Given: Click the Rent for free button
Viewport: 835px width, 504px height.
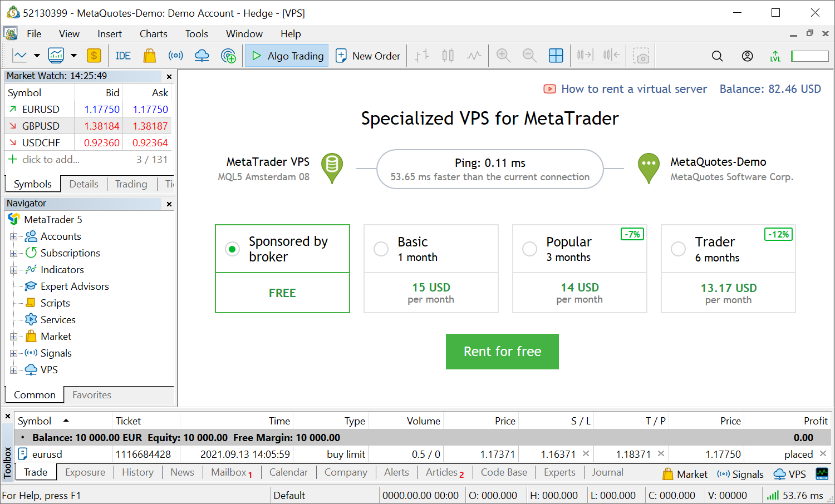Looking at the screenshot, I should 502,351.
